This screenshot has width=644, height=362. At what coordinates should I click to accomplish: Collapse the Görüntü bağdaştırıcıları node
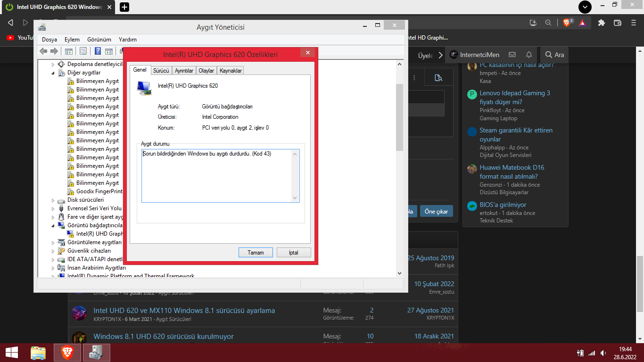coord(53,225)
